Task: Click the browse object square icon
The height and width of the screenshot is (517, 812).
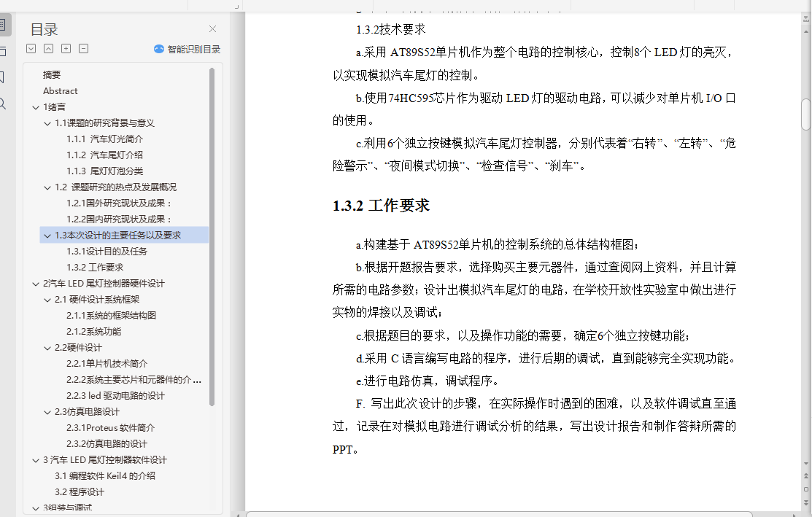Action: click(805, 489)
